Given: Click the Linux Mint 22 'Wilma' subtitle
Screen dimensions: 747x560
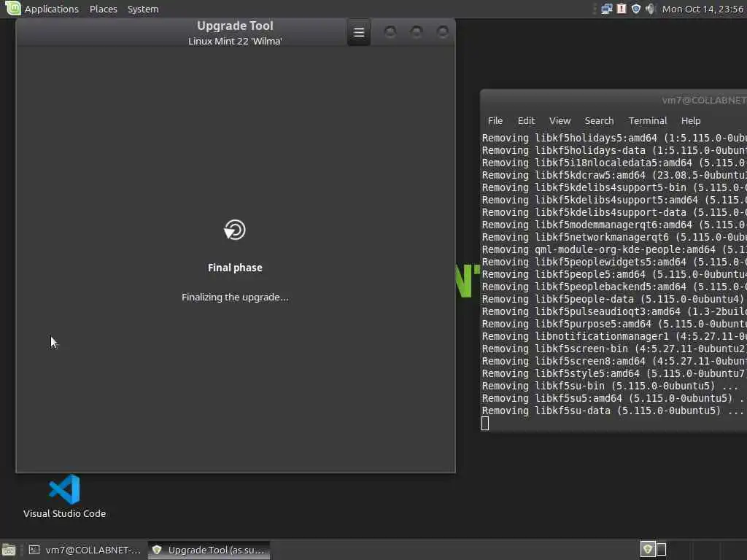Looking at the screenshot, I should (235, 41).
